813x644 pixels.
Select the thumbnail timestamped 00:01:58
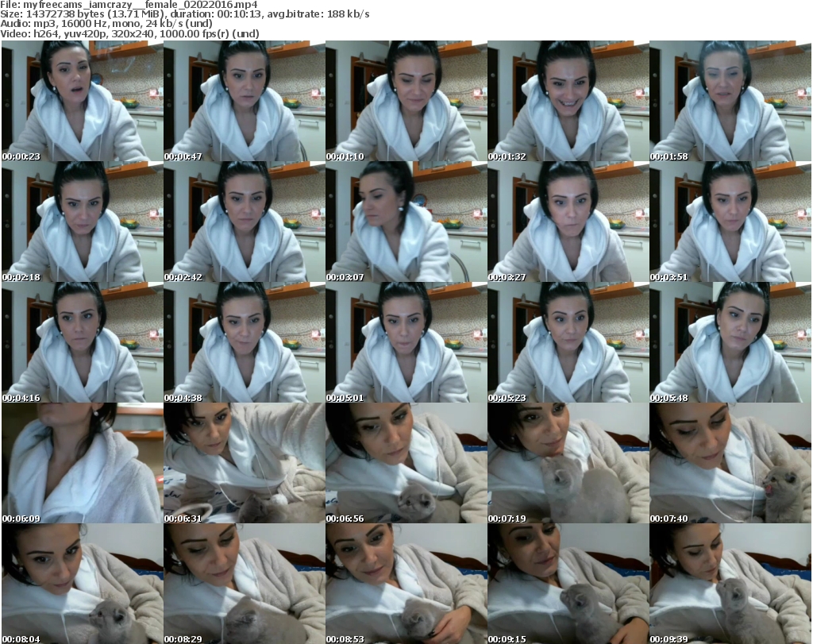coord(730,101)
